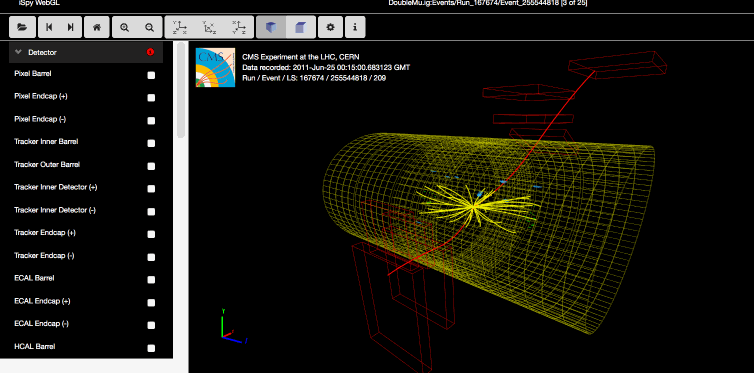
Task: Zoom out with the magnifier minus
Action: pos(150,27)
